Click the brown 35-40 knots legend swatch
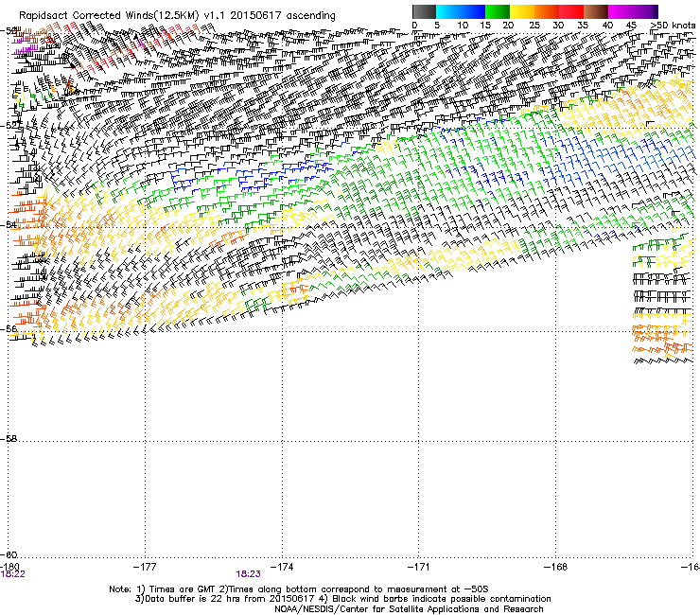The height and width of the screenshot is (615, 700). click(596, 11)
